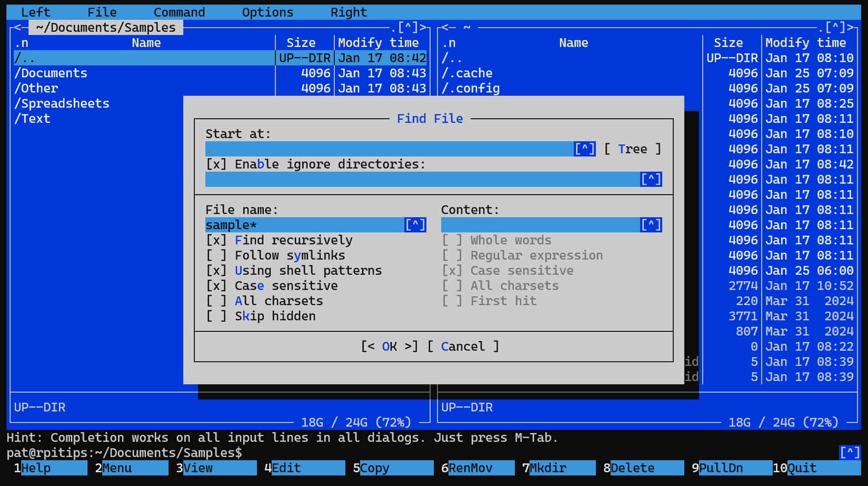Enable Skip hidden checkbox
The width and height of the screenshot is (868, 486).
point(216,316)
